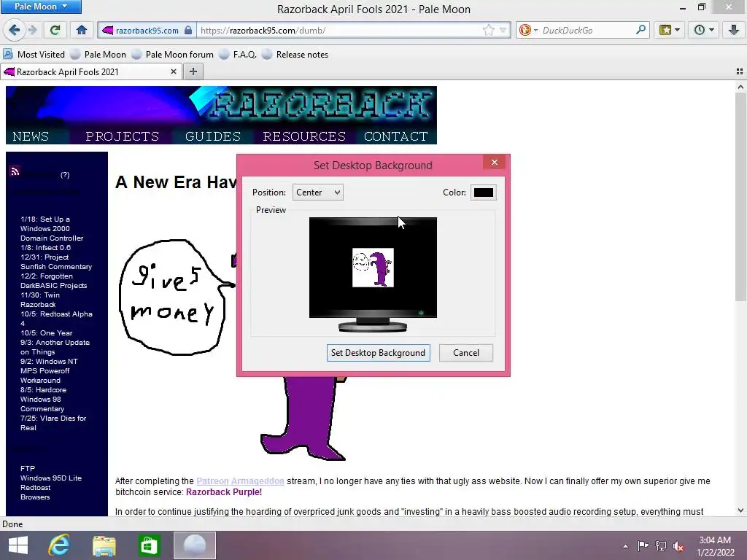
Task: Open 12/2: Forgotten DarkBASIC Projects link
Action: [x=53, y=281]
